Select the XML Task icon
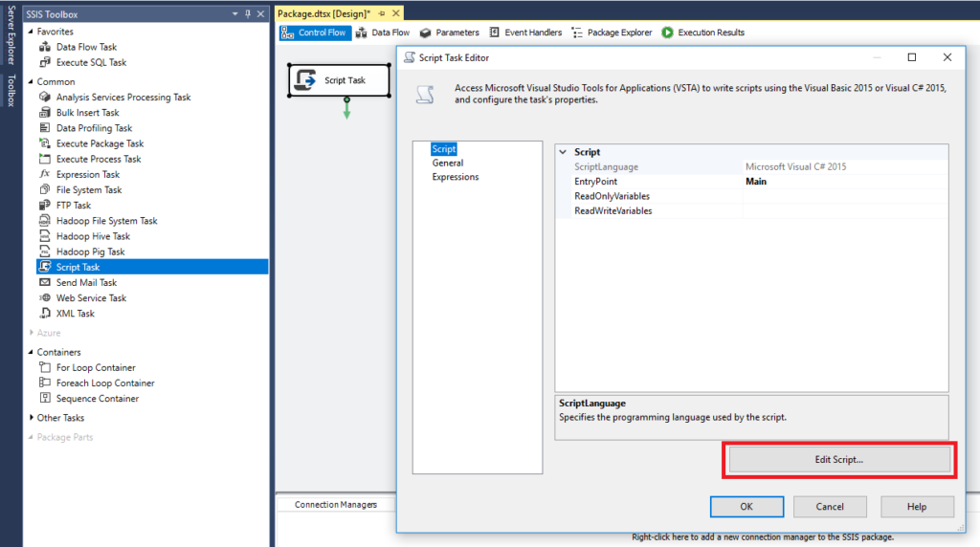Image resolution: width=980 pixels, height=547 pixels. (45, 314)
